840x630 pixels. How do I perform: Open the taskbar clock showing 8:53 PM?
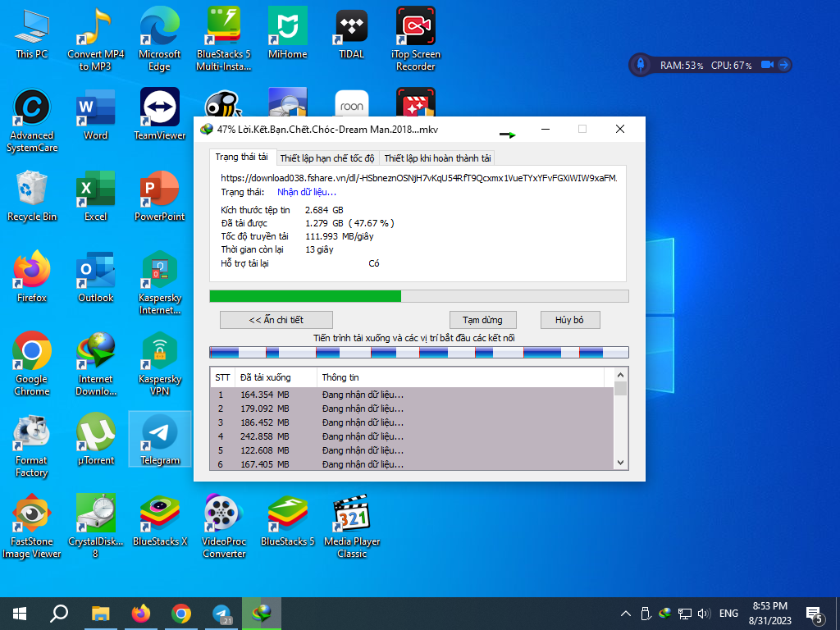point(769,614)
